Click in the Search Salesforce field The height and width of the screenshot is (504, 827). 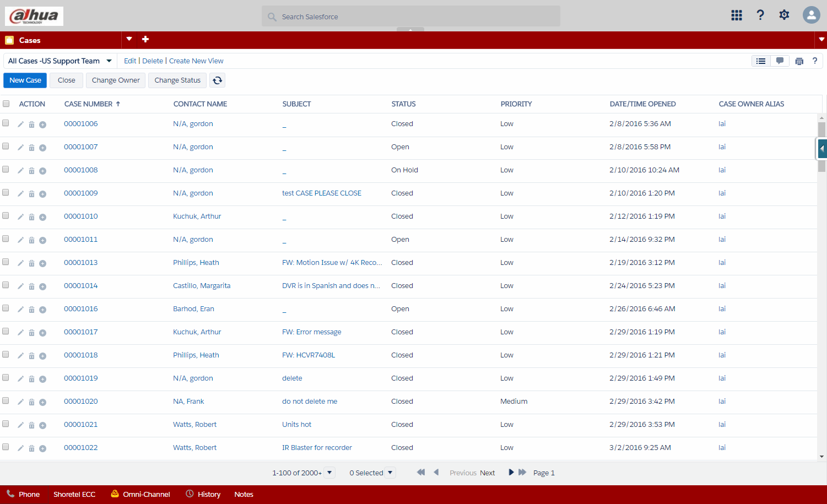pyautogui.click(x=411, y=17)
